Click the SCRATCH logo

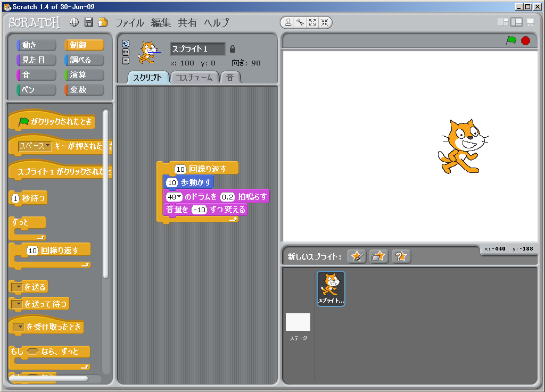point(35,22)
